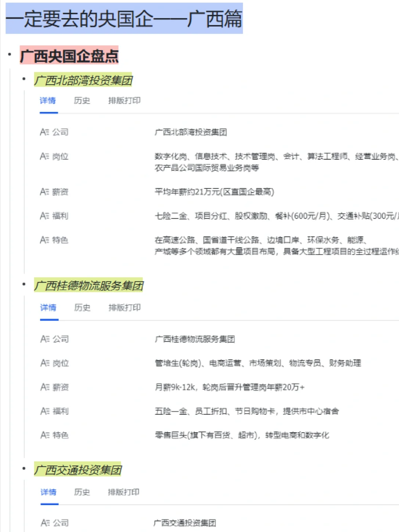This screenshot has width=399, height=532.
Task: Open 详情 tab under 广西北部湾投资集团
Action: pos(48,100)
